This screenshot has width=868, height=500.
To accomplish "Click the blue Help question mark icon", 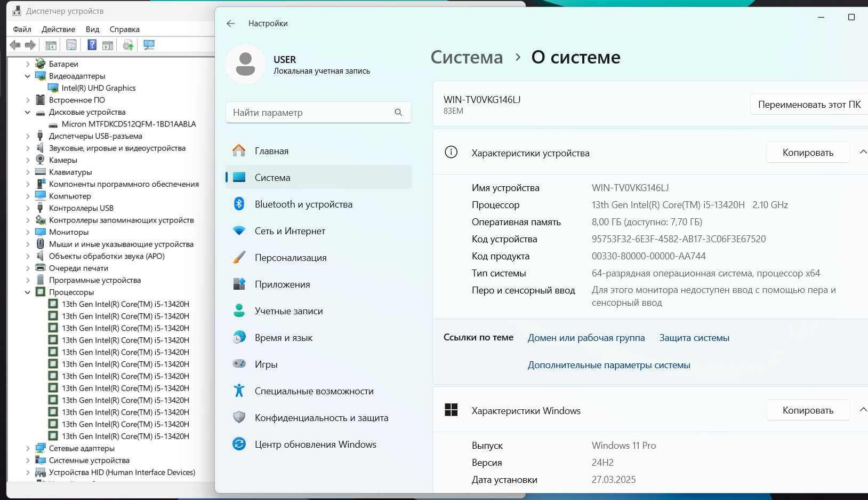I will coord(92,45).
